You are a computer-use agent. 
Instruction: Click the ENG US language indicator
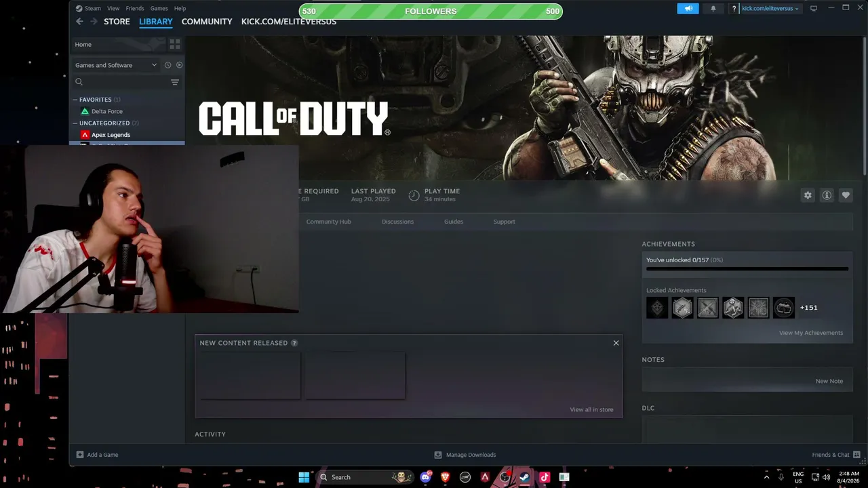[798, 477]
